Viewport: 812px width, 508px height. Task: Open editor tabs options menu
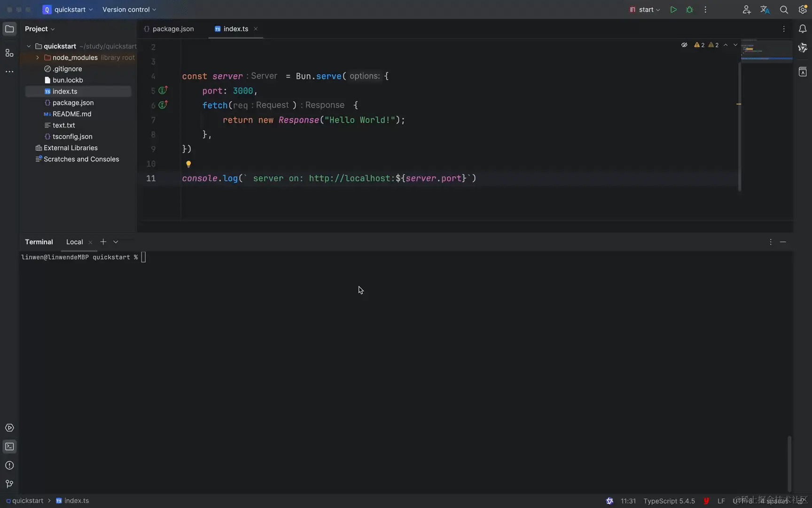tap(784, 29)
